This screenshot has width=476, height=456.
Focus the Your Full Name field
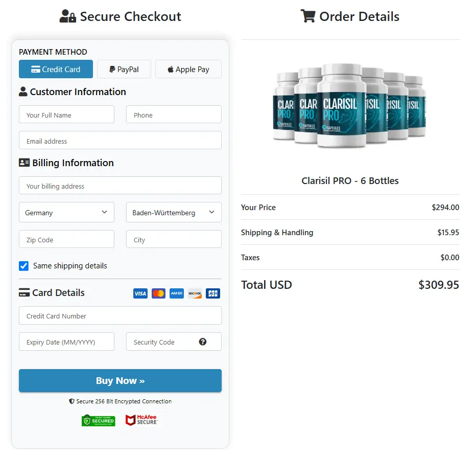coord(66,115)
